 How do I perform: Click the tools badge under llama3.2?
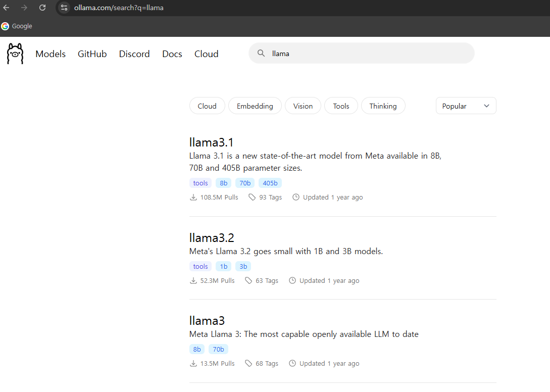[x=201, y=266]
